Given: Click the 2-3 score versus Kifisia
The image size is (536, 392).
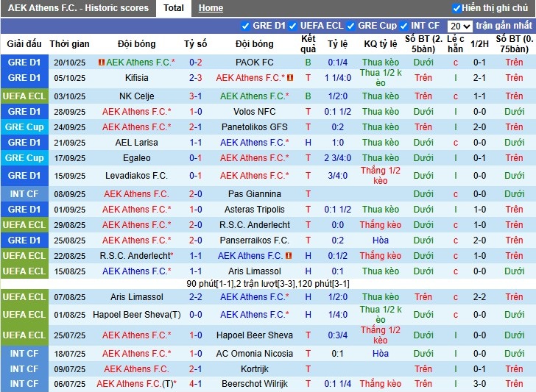Looking at the screenshot, I should pos(196,78).
